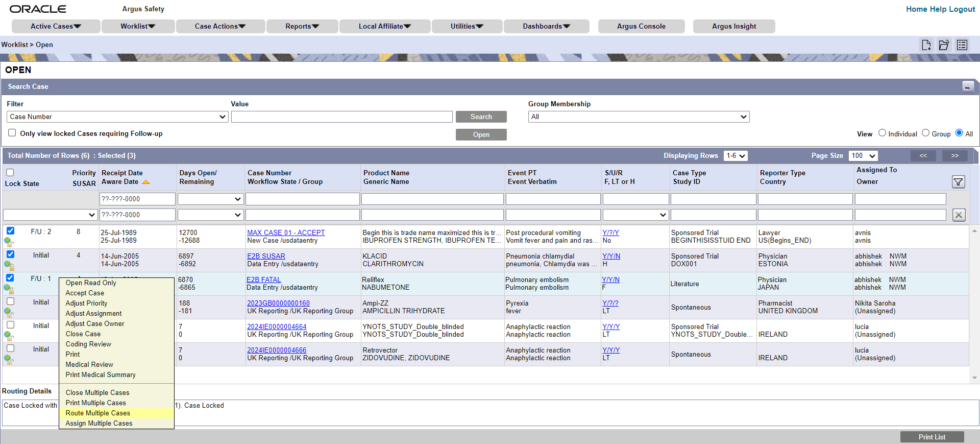The height and width of the screenshot is (444, 980).
Task: Select Medical Review in context menu
Action: coord(116,365)
